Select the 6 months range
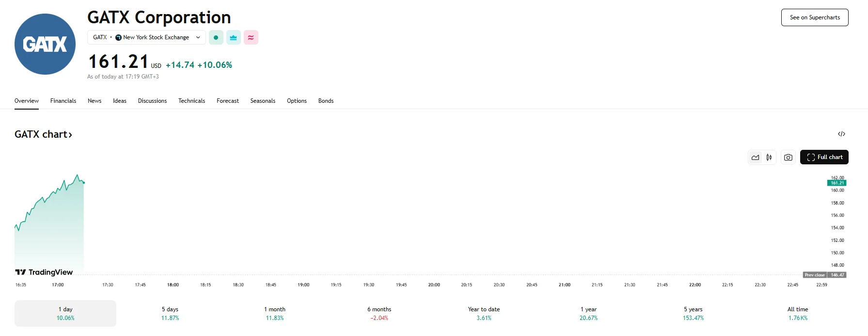Screen dimensions: 868x336 coord(379,313)
